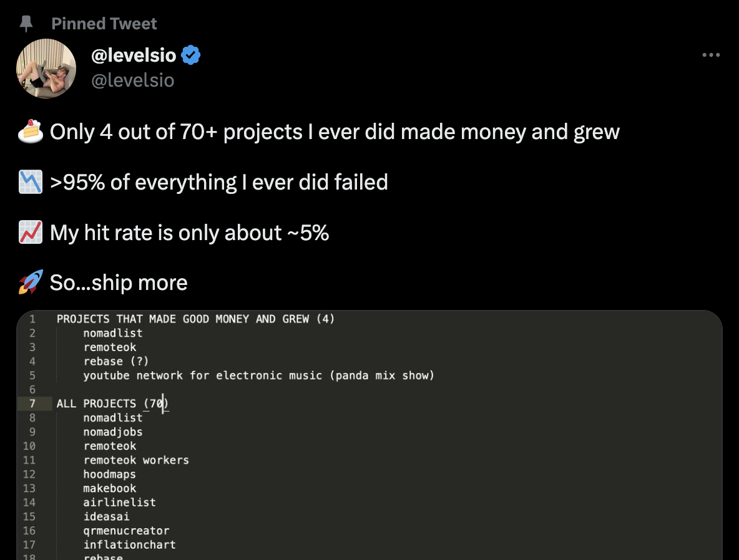Click the blue verified badge next to @levelsio

(191, 54)
